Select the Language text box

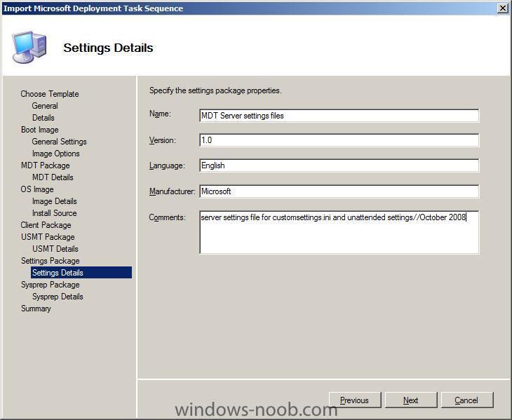pos(339,165)
